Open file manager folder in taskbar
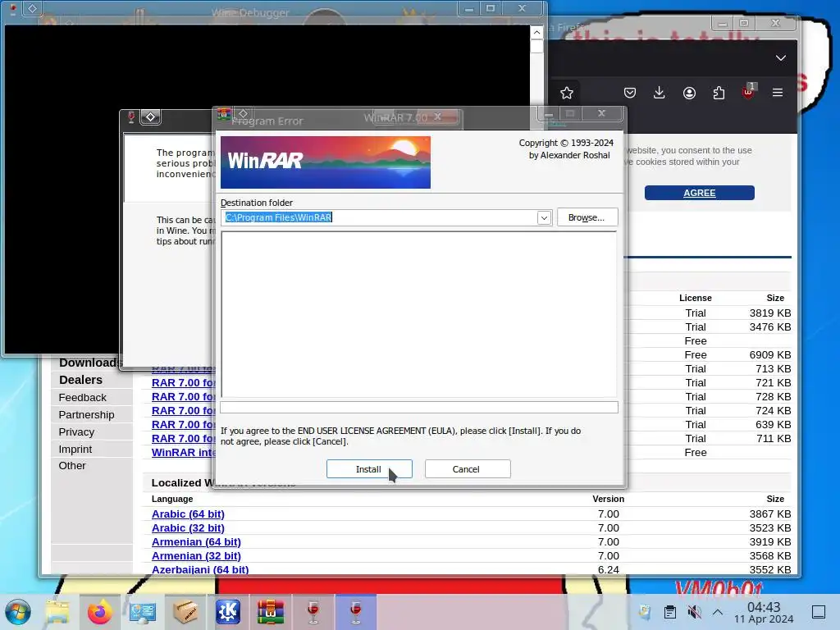 point(57,612)
